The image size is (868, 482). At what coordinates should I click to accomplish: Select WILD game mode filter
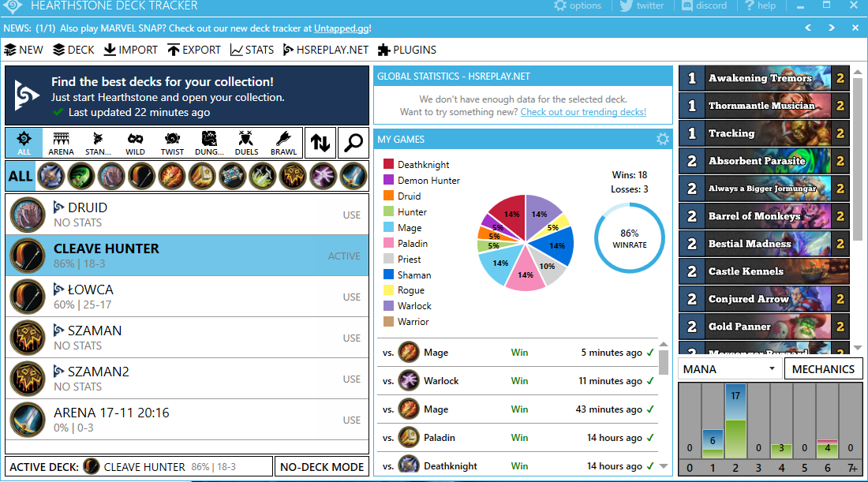(x=135, y=143)
